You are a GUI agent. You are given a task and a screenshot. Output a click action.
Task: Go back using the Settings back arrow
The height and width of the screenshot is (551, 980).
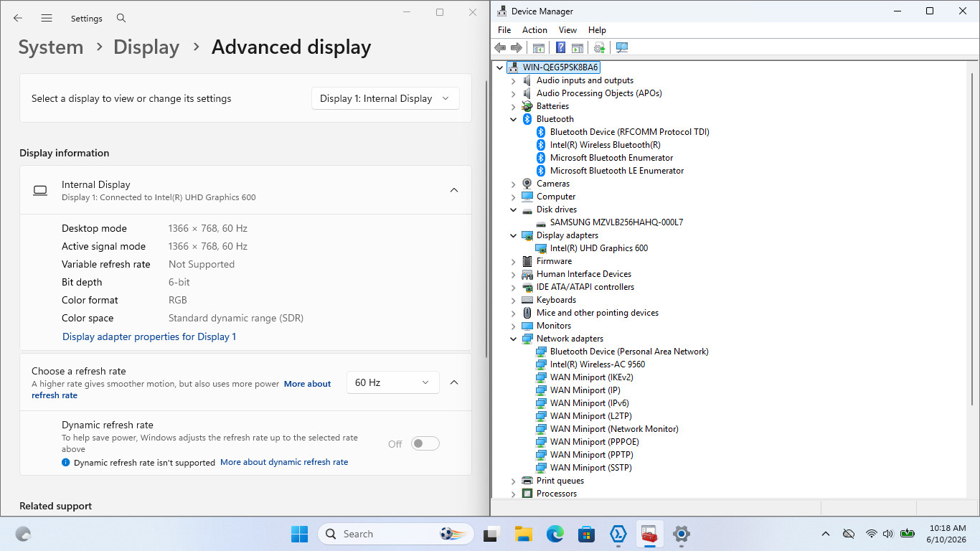(18, 18)
